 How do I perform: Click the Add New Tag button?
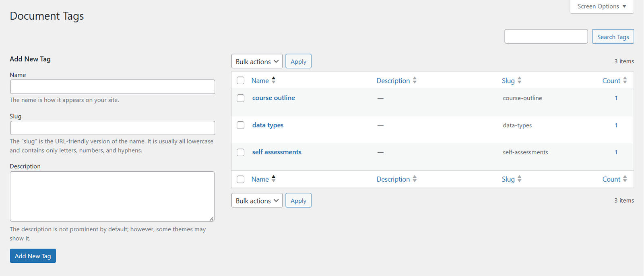click(x=33, y=256)
